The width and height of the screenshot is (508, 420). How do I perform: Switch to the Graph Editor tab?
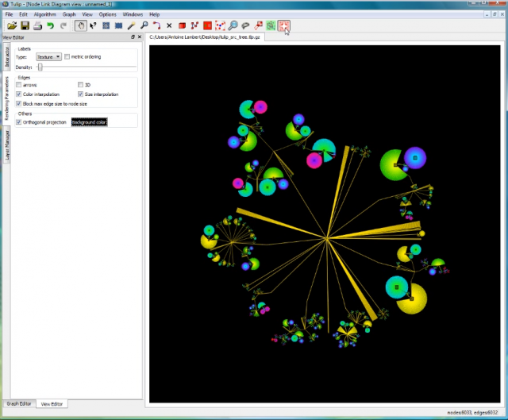click(19, 404)
